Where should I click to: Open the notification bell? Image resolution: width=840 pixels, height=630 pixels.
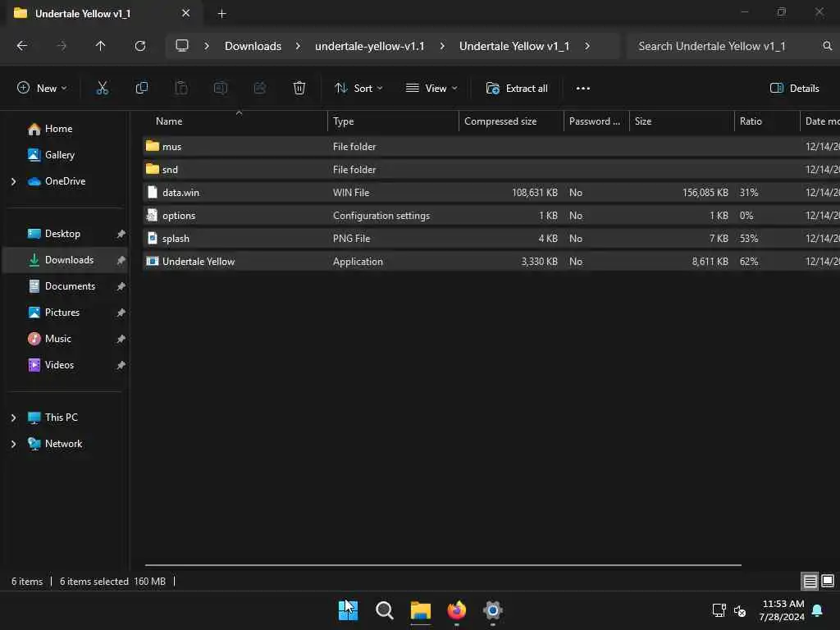[x=818, y=610]
